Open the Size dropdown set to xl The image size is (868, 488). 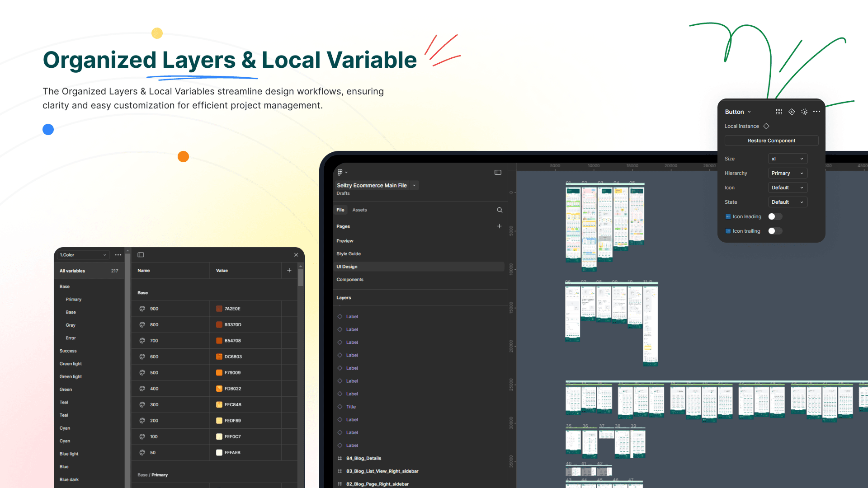787,159
